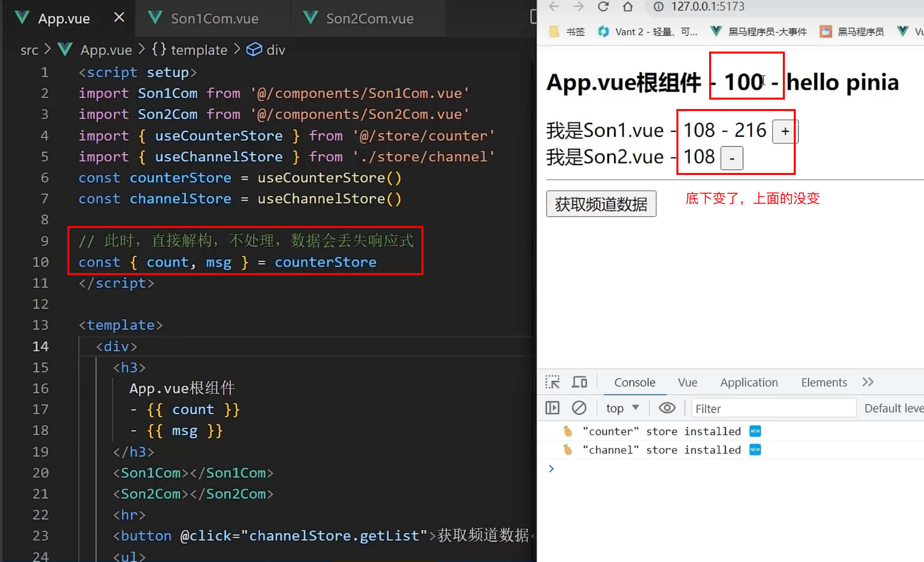Switch to the Elements tab in DevTools

pyautogui.click(x=824, y=383)
